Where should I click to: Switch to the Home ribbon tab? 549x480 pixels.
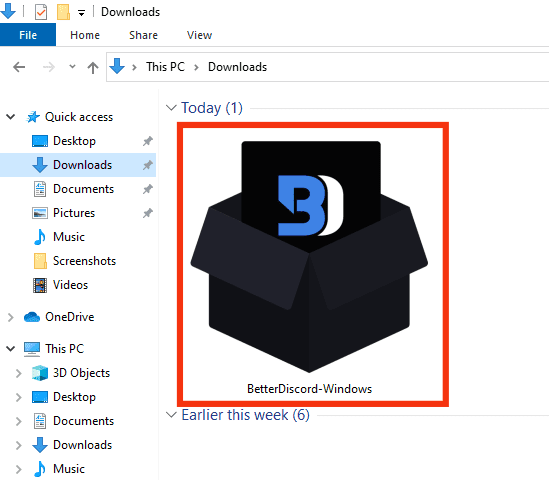pos(85,35)
